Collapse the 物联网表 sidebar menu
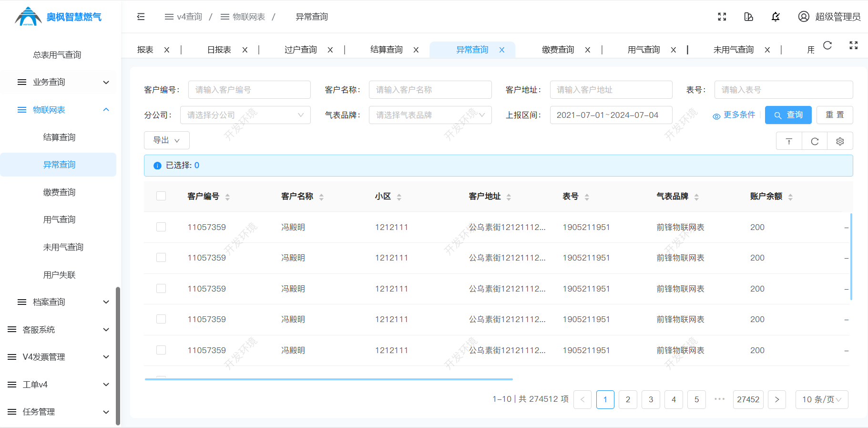 (58, 110)
